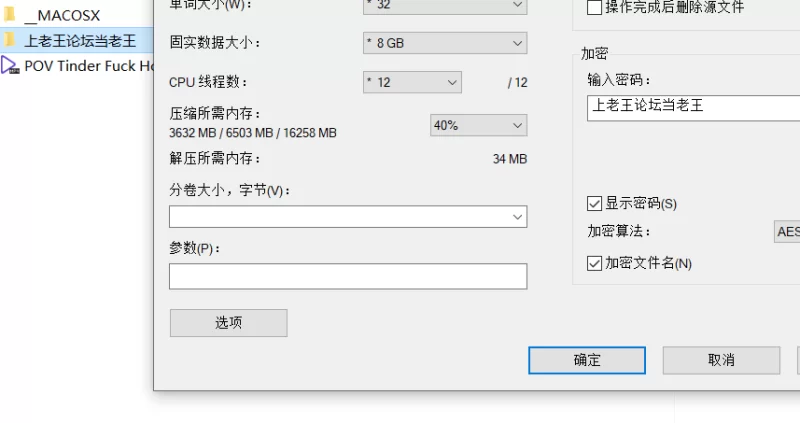Expand the split volume size combo box arrow
This screenshot has height=423, width=800.
517,217
